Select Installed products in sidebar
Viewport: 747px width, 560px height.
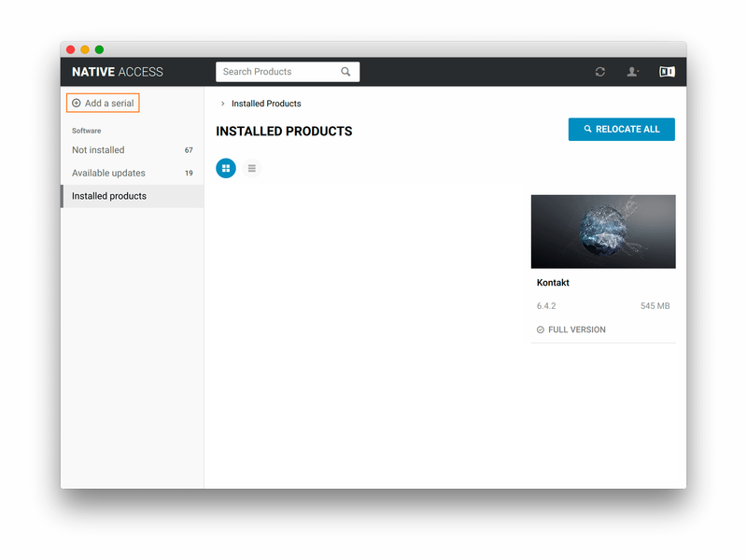click(133, 196)
